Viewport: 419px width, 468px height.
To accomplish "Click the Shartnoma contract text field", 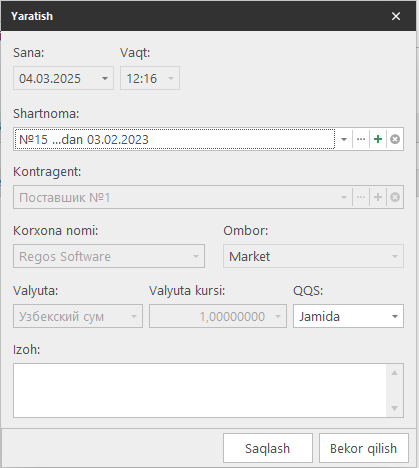I will point(175,139).
